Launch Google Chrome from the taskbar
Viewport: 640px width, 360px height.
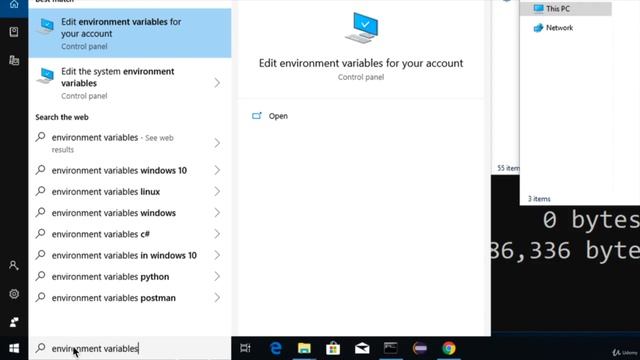click(449, 348)
